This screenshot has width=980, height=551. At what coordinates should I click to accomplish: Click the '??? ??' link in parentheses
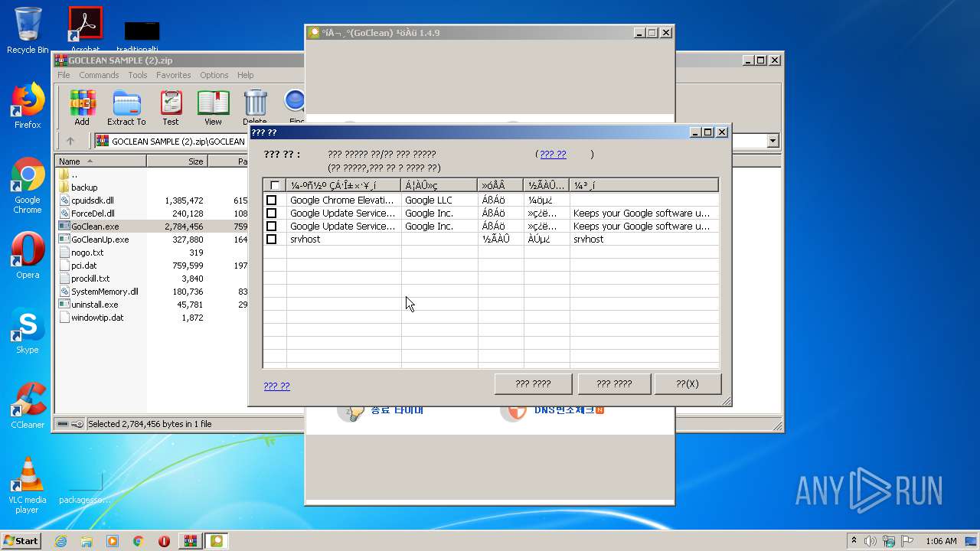[553, 154]
